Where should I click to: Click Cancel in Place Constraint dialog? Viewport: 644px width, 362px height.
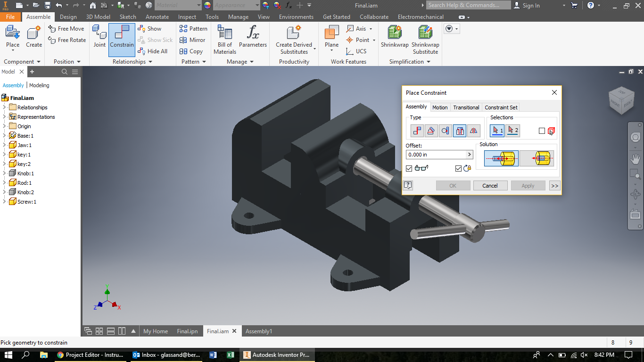click(x=490, y=186)
